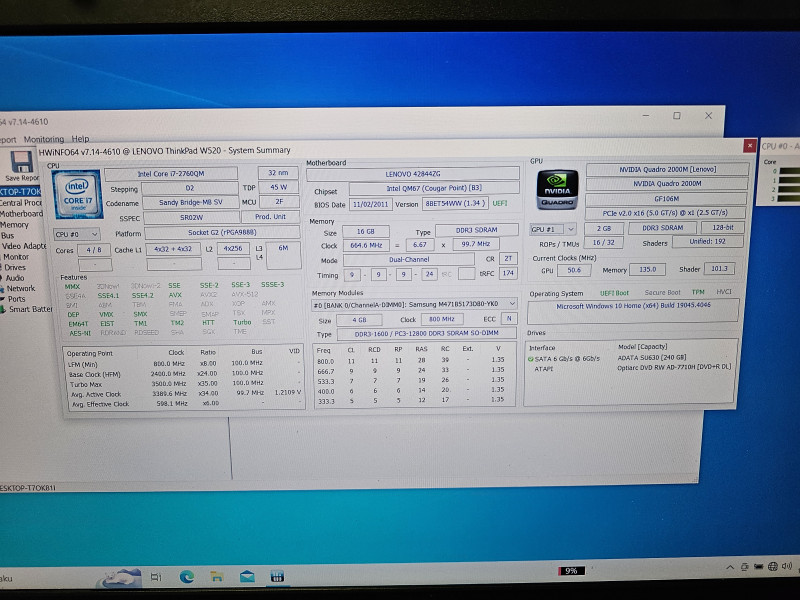
Task: Click the 800.0 frequency timing row
Action: (x=411, y=360)
